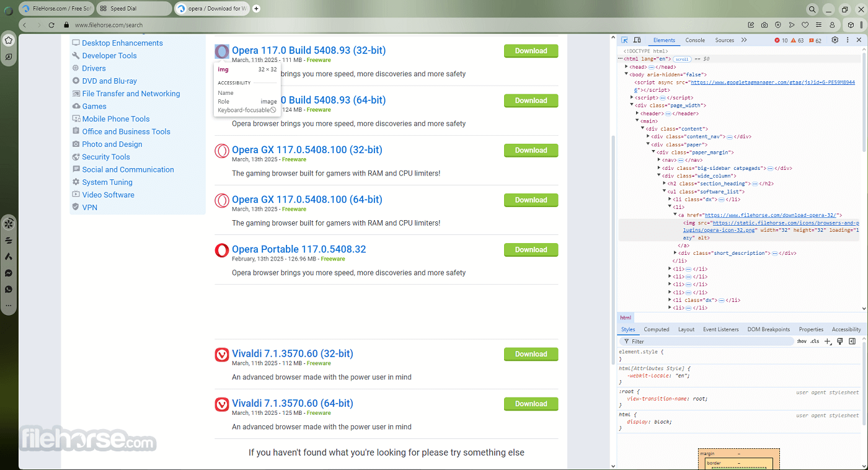Click the Opera browser search icon

812,9
